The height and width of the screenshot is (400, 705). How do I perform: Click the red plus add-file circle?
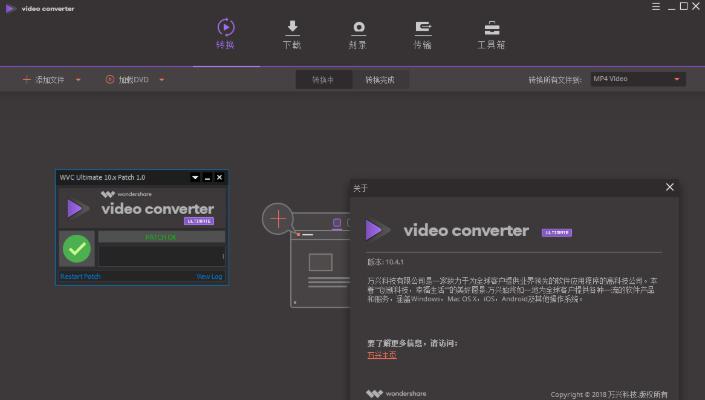click(278, 219)
